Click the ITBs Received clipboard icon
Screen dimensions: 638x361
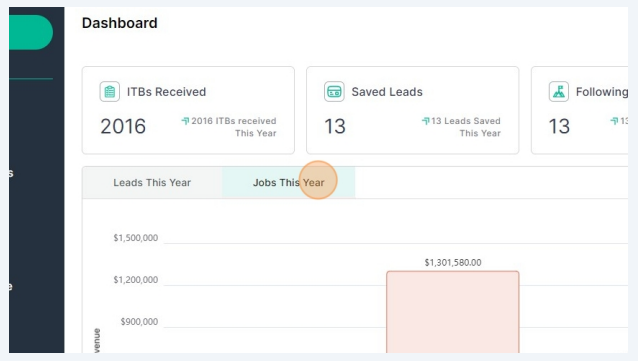pos(109,92)
